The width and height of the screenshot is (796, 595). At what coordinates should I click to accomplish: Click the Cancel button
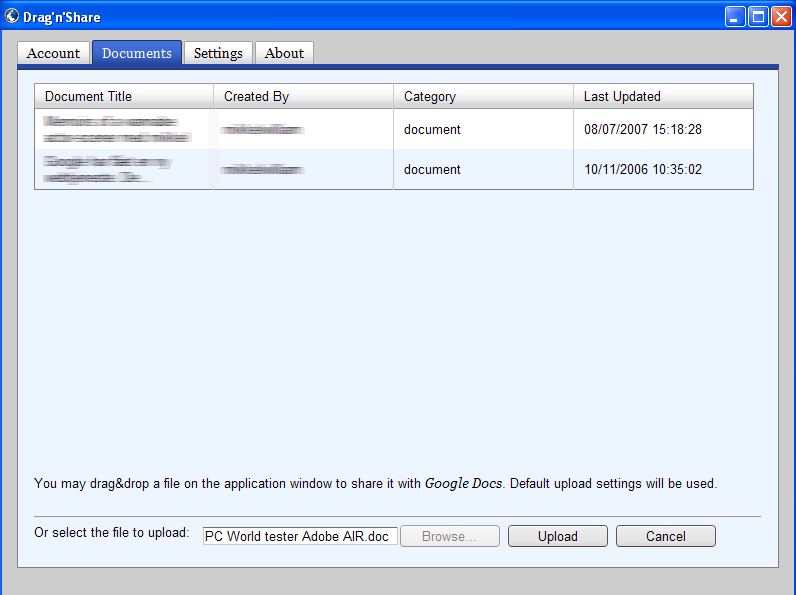(666, 536)
